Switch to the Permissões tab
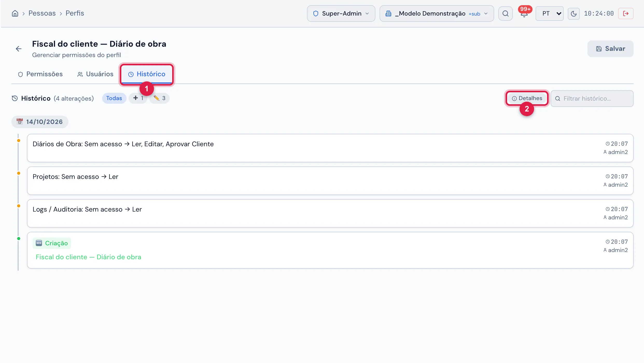The height and width of the screenshot is (363, 644). [40, 74]
